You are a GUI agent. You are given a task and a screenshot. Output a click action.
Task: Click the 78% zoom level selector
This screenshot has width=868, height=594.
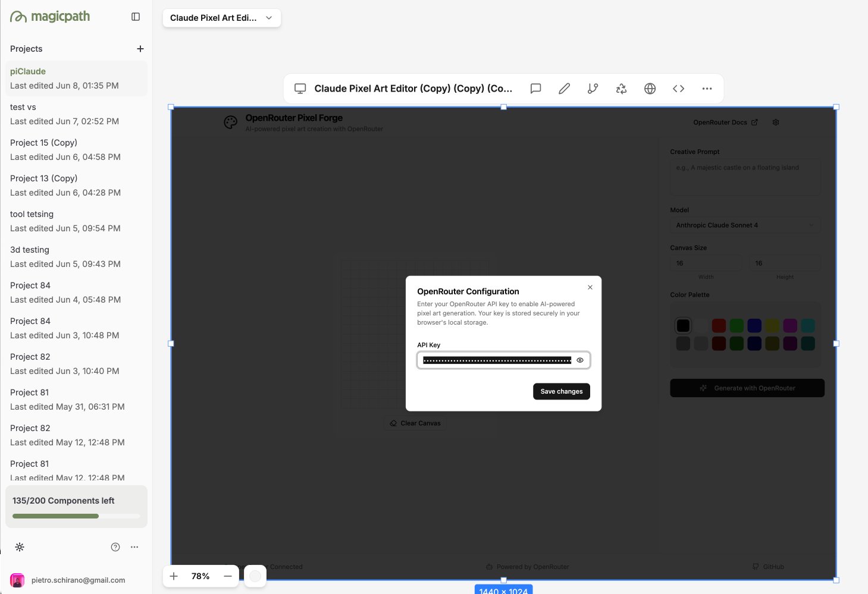pyautogui.click(x=200, y=576)
